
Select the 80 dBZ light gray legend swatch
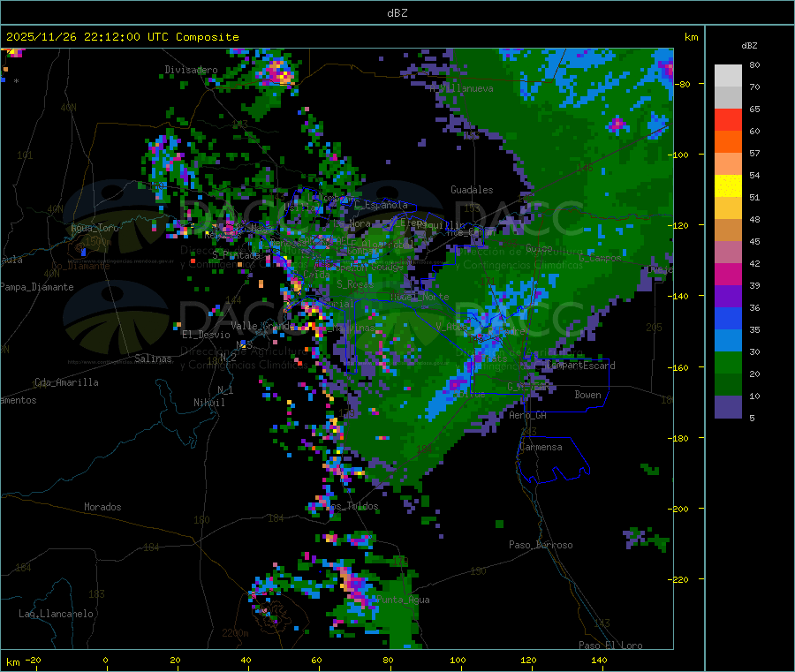point(728,76)
